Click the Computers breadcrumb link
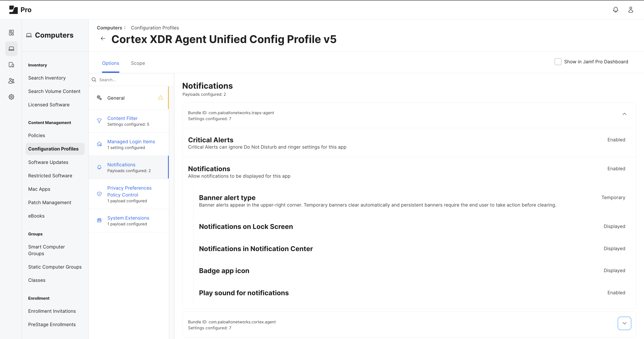 coord(109,28)
